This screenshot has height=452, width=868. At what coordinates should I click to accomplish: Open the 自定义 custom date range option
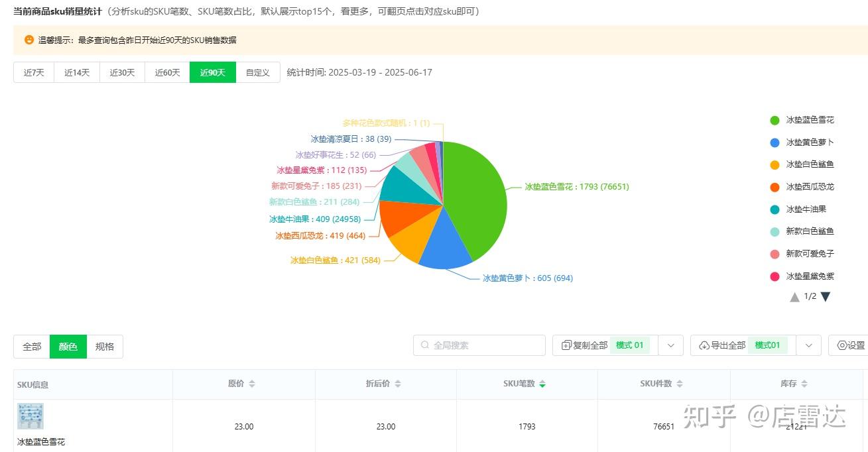[x=258, y=72]
